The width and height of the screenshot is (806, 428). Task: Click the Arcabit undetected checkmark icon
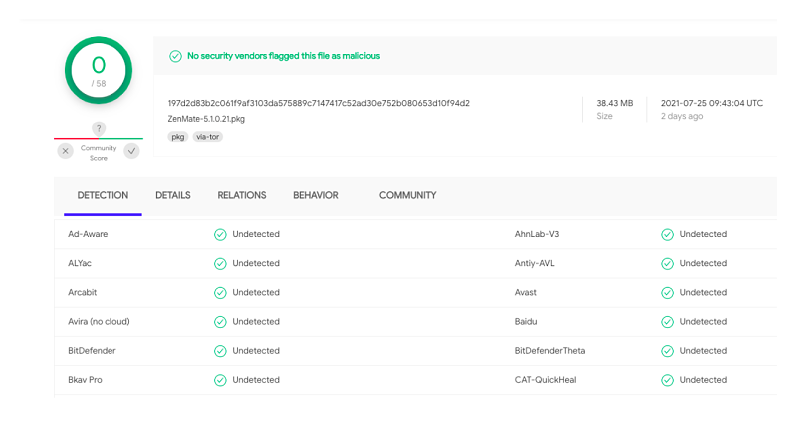[x=220, y=293]
